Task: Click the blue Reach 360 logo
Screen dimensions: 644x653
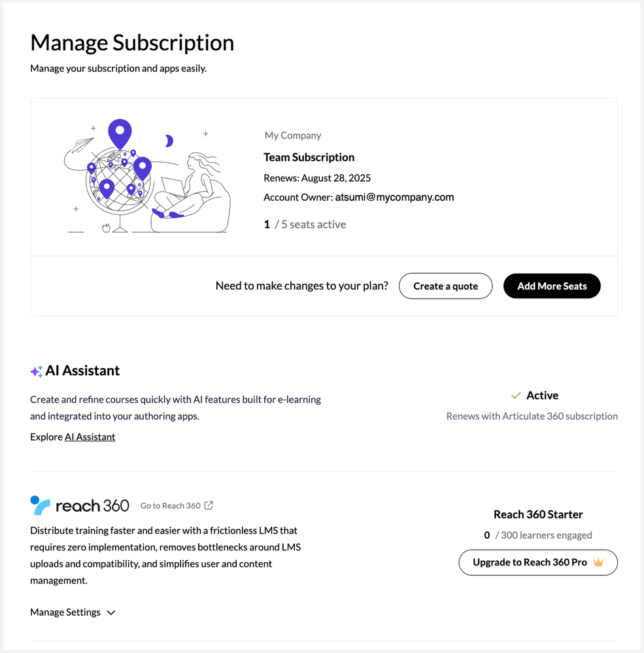Action: (x=41, y=505)
